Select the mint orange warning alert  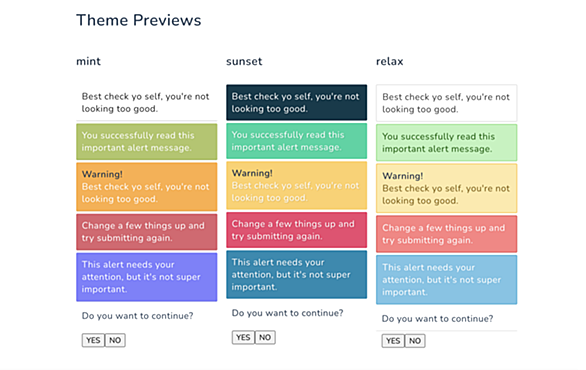[x=146, y=186]
